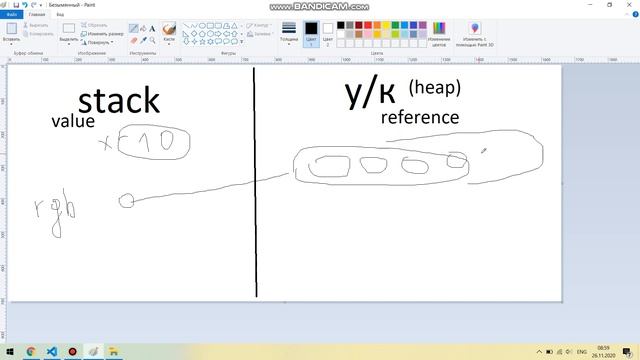This screenshot has width=640, height=360.
Task: Choose the Oval shape in shapes gallery
Action: click(202, 26)
